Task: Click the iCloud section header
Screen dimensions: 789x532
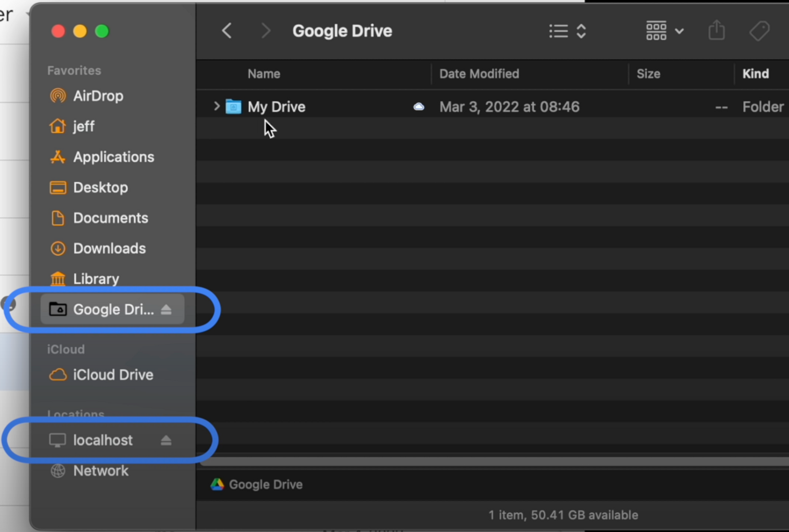Action: (66, 349)
